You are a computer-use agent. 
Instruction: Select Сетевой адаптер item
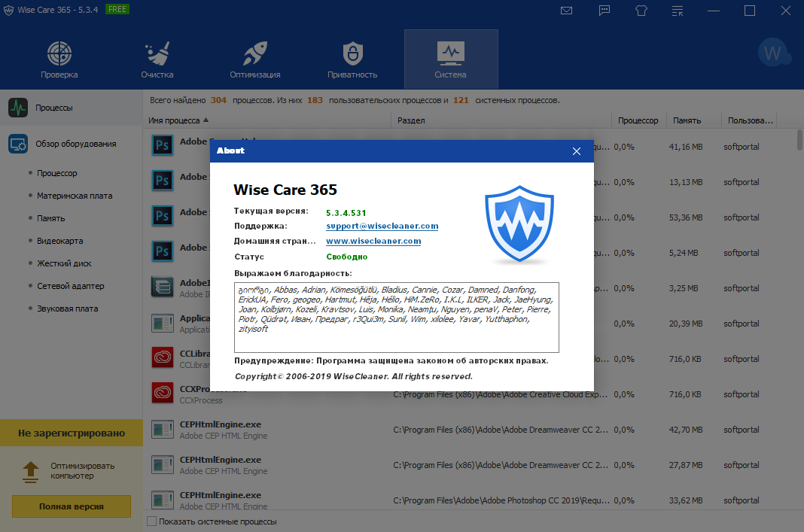pyautogui.click(x=70, y=286)
